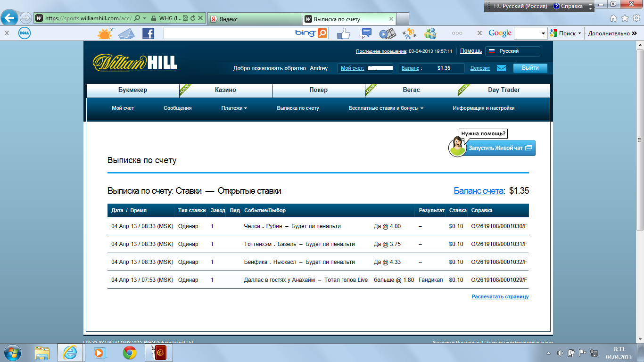The image size is (644, 362).
Task: Click the colorful figure toolbar icon
Action: tap(409, 33)
